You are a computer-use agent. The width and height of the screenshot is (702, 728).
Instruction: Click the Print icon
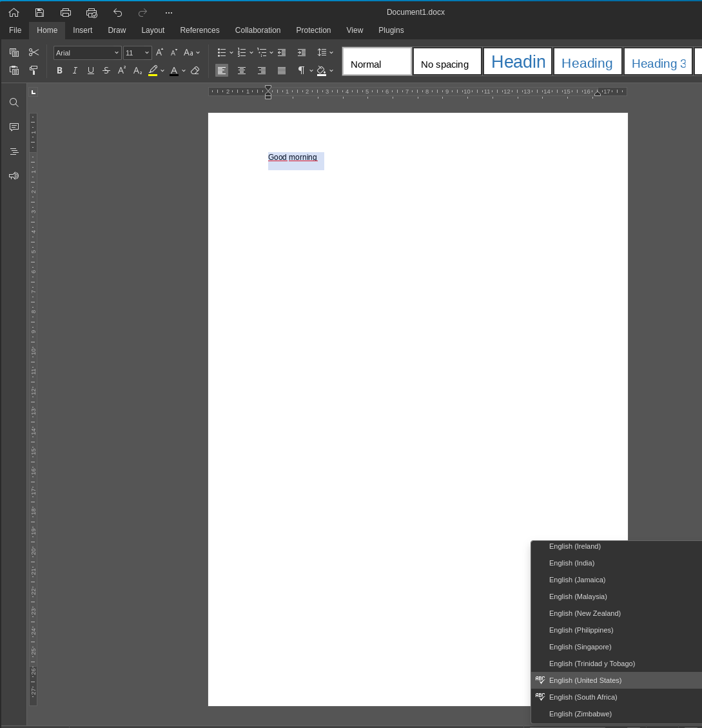(x=66, y=12)
